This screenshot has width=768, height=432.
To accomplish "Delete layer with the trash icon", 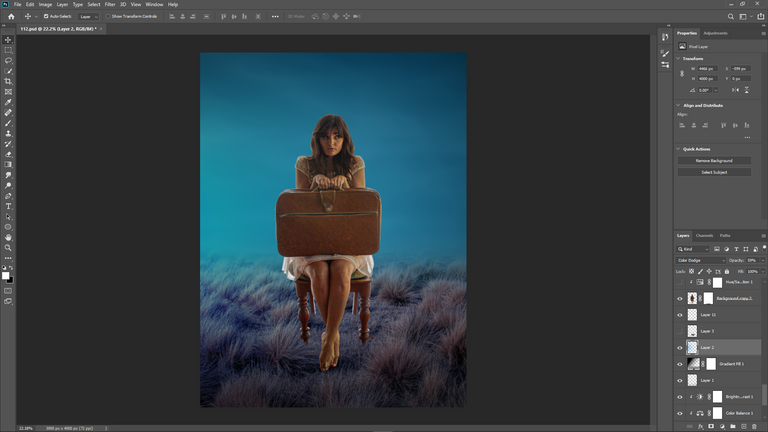I will [x=754, y=427].
